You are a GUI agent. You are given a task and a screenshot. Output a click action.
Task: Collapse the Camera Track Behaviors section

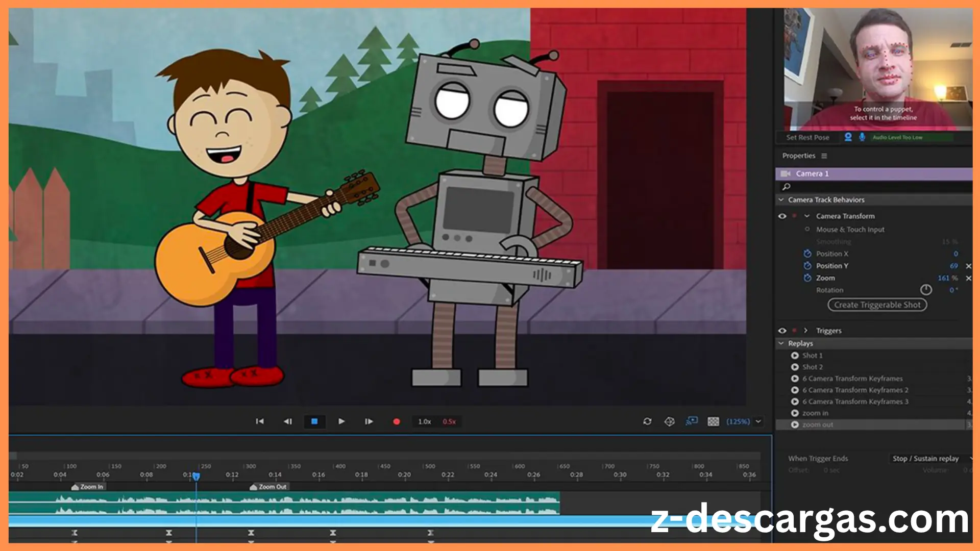pyautogui.click(x=781, y=199)
